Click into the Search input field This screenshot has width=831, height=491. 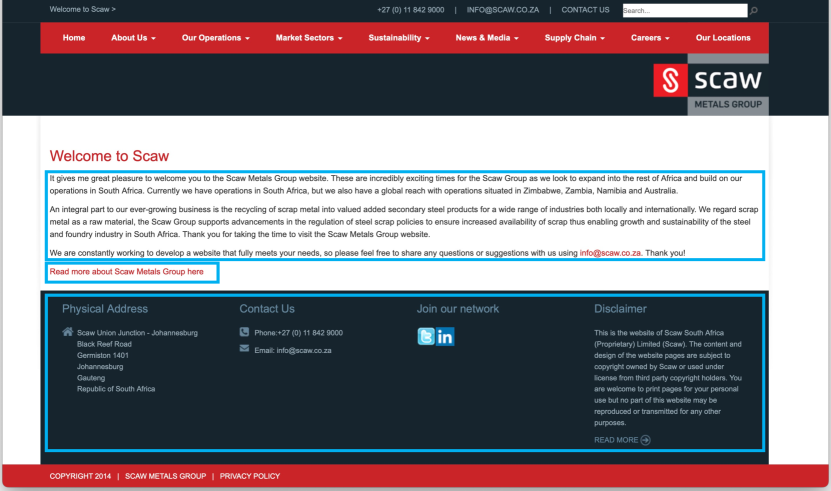pyautogui.click(x=685, y=11)
